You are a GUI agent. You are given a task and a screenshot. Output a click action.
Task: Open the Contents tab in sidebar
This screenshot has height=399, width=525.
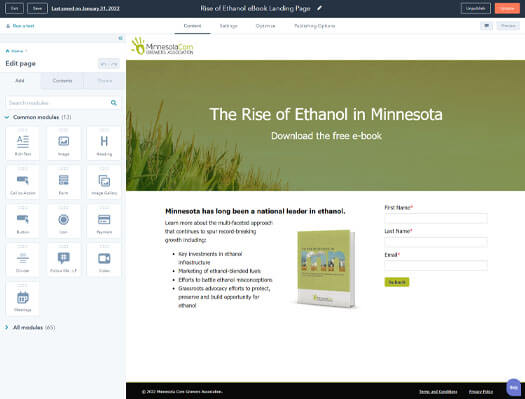(62, 81)
